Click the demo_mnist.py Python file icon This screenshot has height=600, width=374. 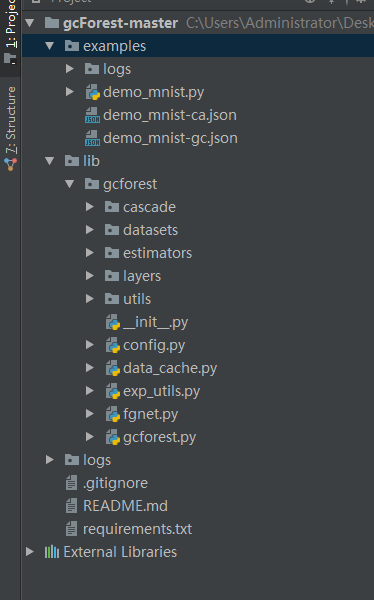(x=93, y=92)
